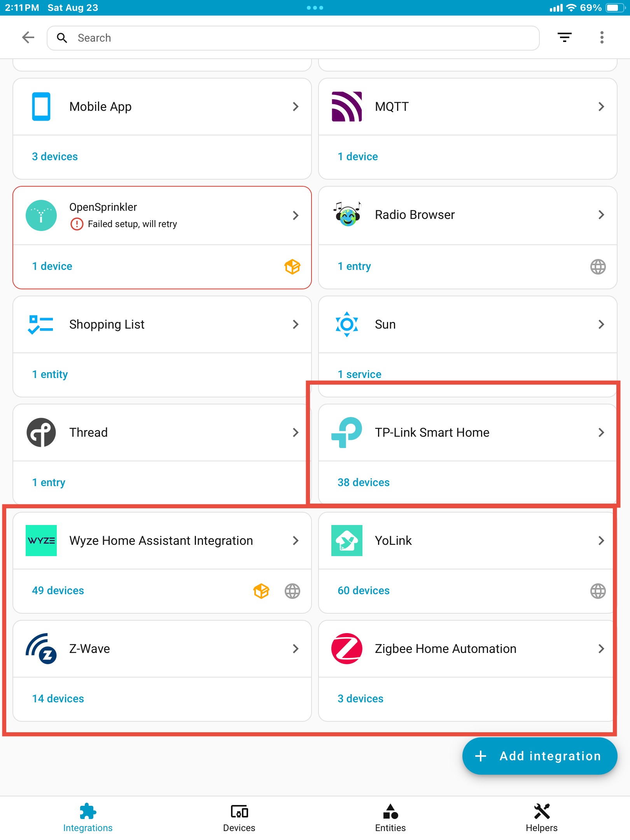The image size is (630, 840).
Task: Click the Failed setup, will retry message
Action: click(x=132, y=224)
